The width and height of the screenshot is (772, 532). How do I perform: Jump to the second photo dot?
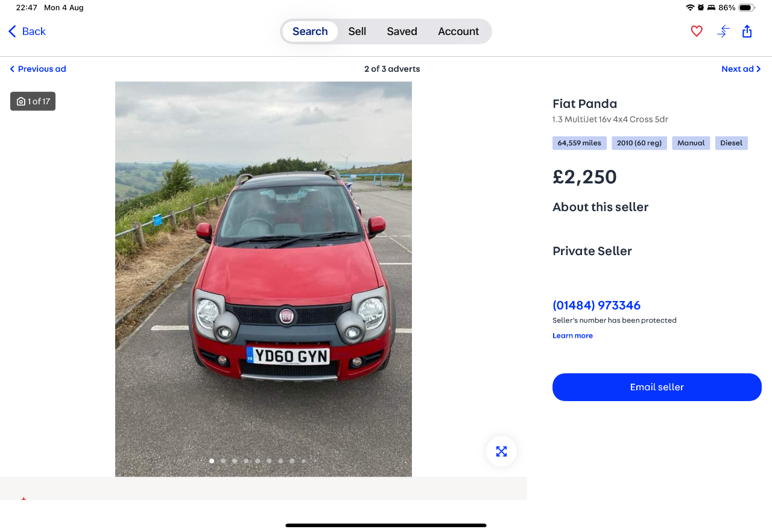click(223, 461)
